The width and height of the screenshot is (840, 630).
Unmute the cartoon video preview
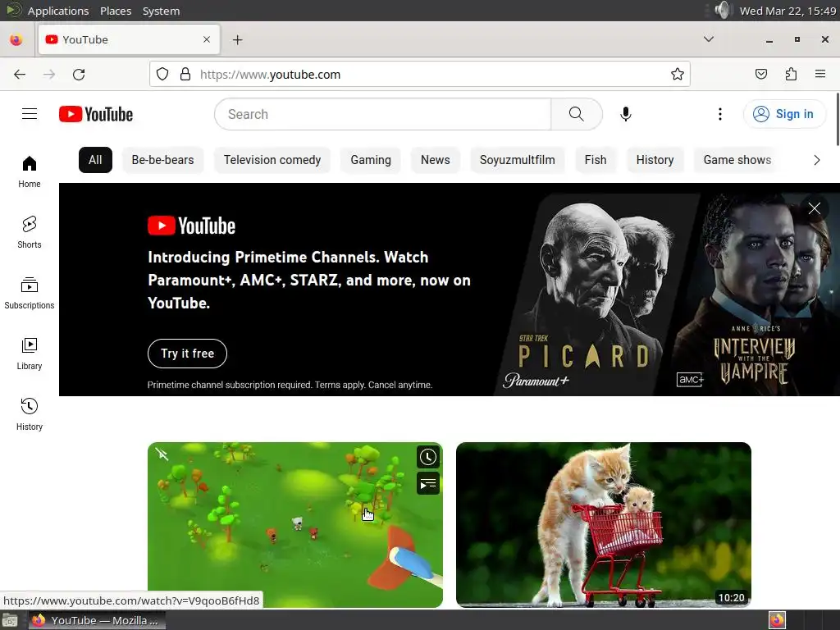pyautogui.click(x=162, y=454)
